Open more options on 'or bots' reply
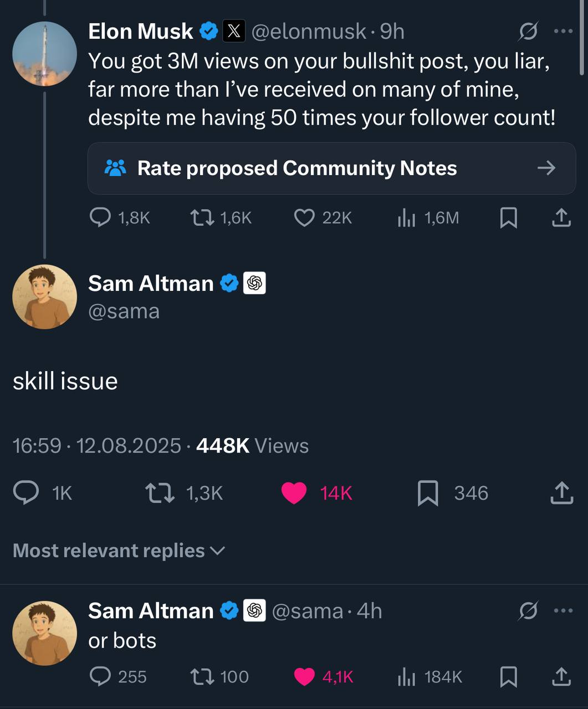The image size is (588, 709). click(x=563, y=611)
